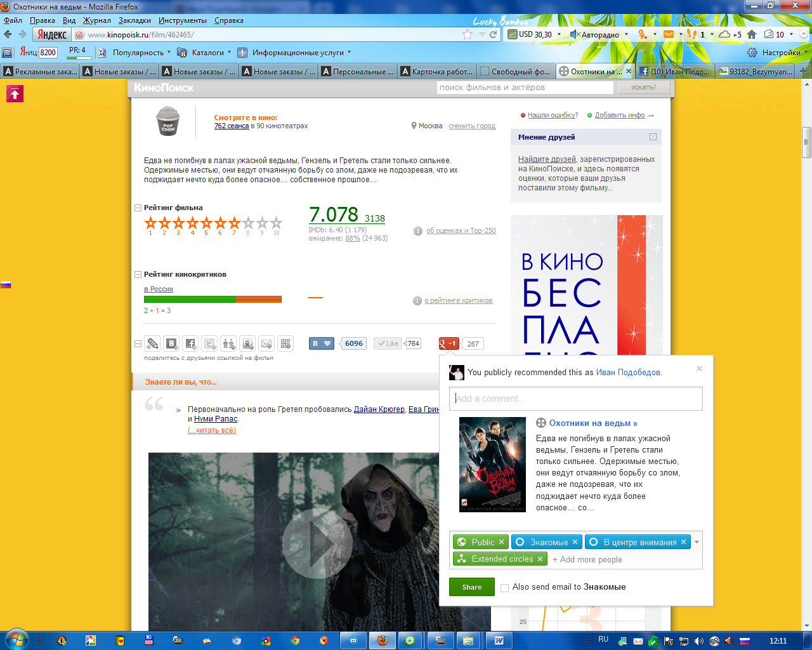This screenshot has width=812, height=650.
Task: Open the USD 30,30 currency rate widget
Action: pyautogui.click(x=530, y=34)
